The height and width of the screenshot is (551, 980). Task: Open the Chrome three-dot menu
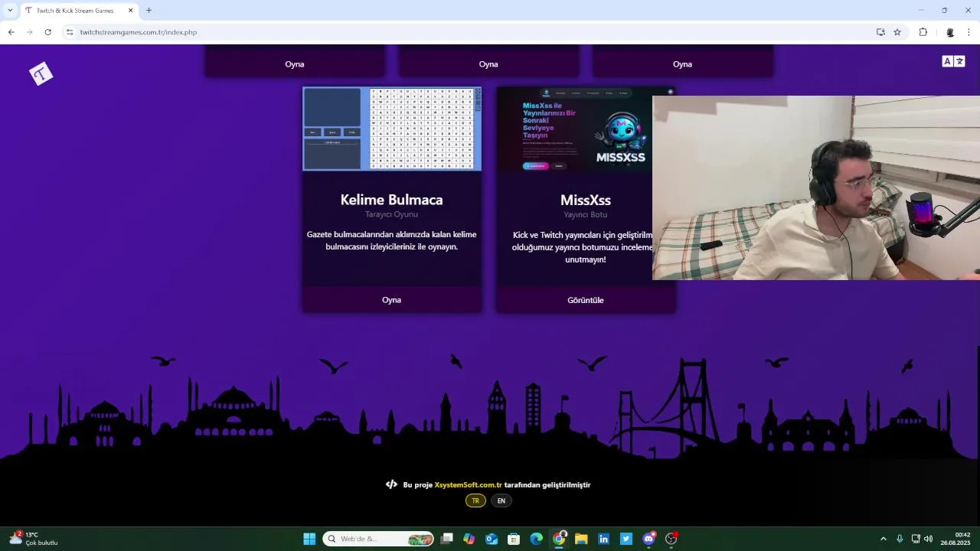pos(969,32)
